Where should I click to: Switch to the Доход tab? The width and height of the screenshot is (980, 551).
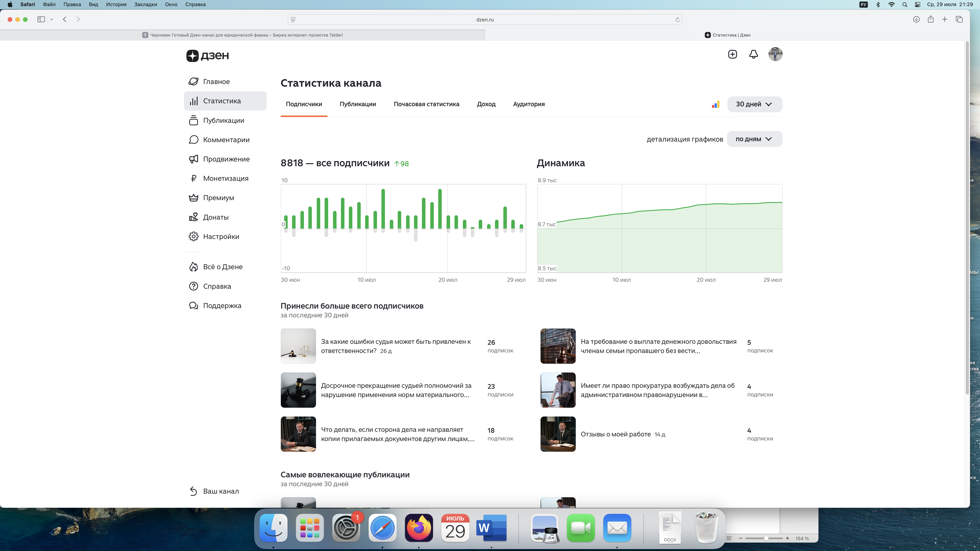click(x=486, y=104)
